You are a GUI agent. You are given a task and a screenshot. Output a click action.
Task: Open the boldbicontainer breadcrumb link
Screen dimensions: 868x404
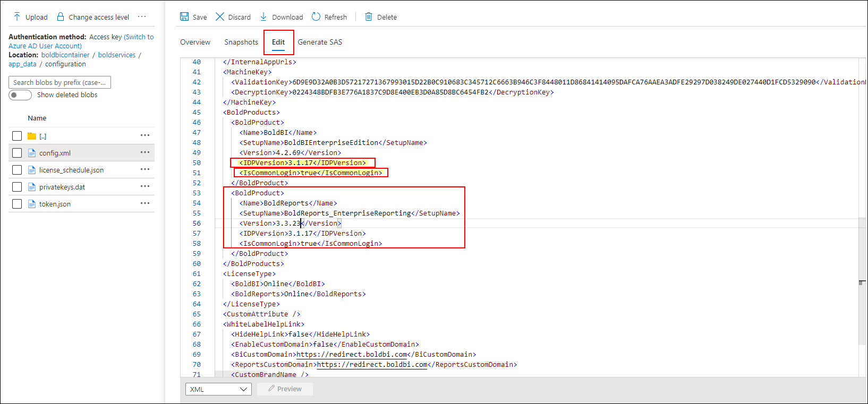[65, 55]
